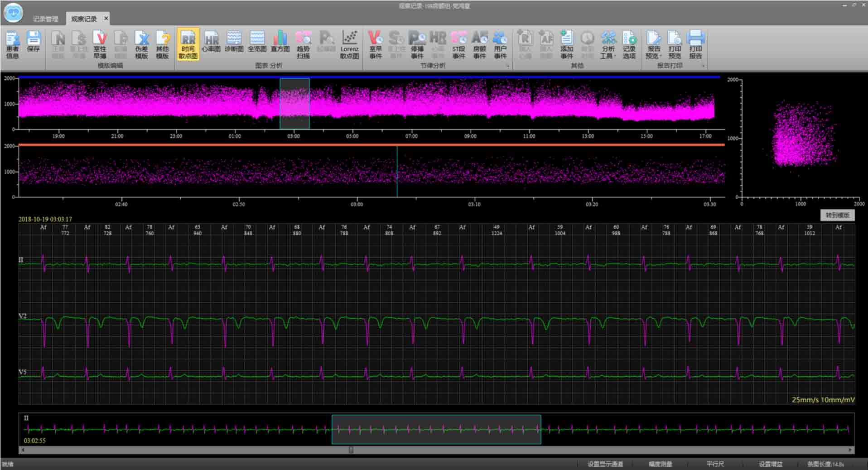Click the 07:00 tick on overview axis
Screen dimensions: 868x470
[x=411, y=136]
